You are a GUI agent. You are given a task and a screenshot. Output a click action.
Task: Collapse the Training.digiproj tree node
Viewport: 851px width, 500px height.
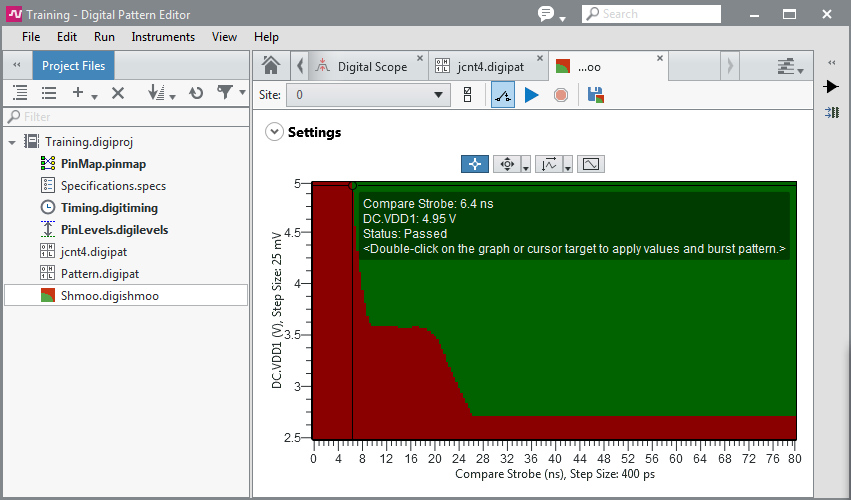(x=12, y=142)
